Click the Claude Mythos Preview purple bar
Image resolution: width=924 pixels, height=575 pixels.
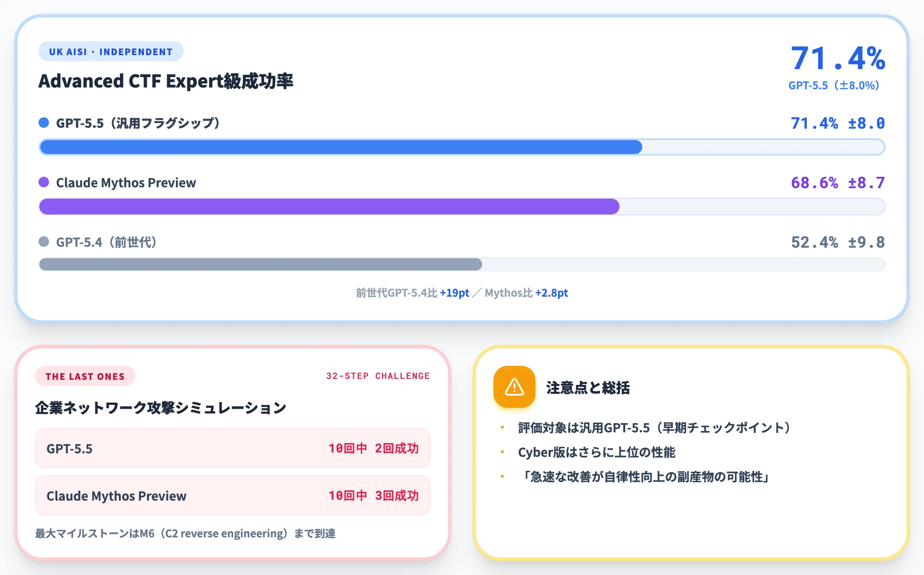(x=329, y=207)
